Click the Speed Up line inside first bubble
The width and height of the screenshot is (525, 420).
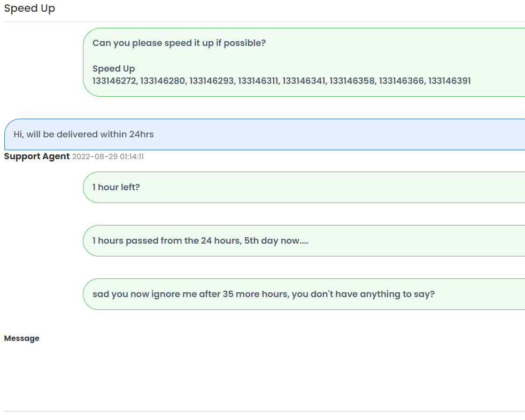pos(114,68)
